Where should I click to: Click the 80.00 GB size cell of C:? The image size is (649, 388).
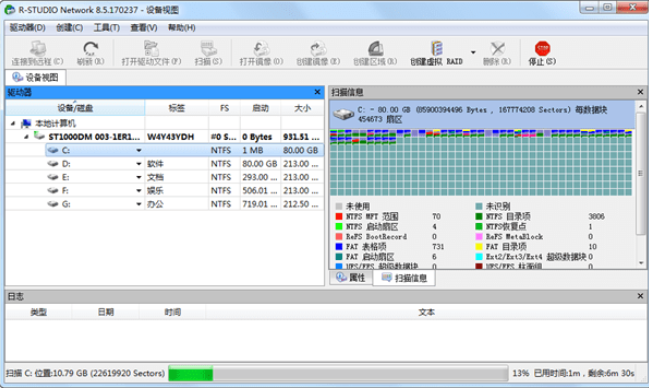300,150
